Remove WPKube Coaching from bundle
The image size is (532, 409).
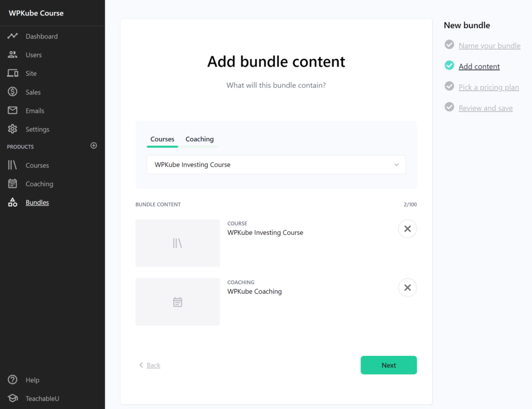coord(407,288)
